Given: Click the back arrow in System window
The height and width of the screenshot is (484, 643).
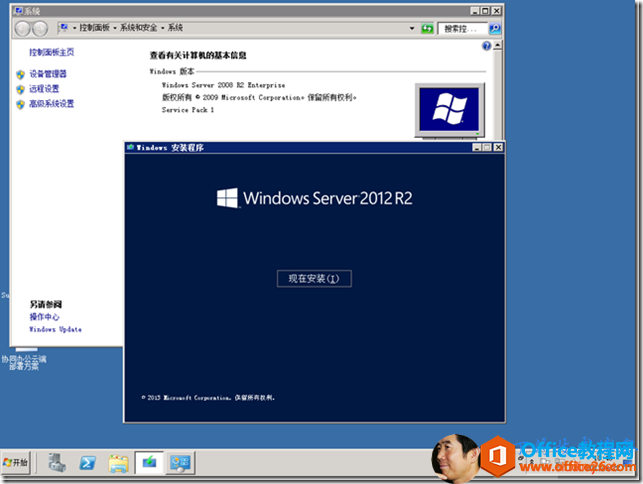Looking at the screenshot, I should [x=23, y=28].
